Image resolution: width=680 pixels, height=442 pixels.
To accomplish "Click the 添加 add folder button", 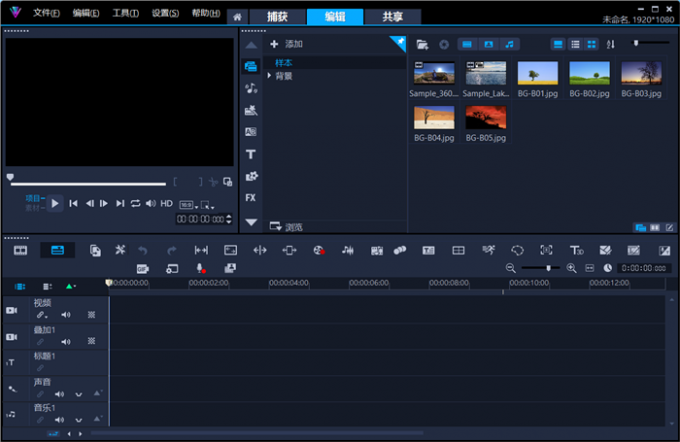I will coord(286,44).
